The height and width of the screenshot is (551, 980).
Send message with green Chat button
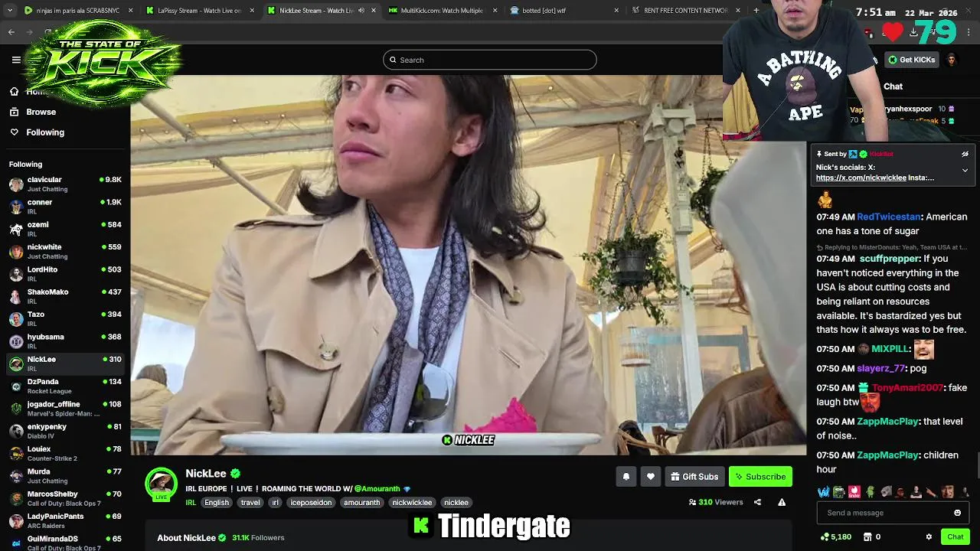pos(955,537)
